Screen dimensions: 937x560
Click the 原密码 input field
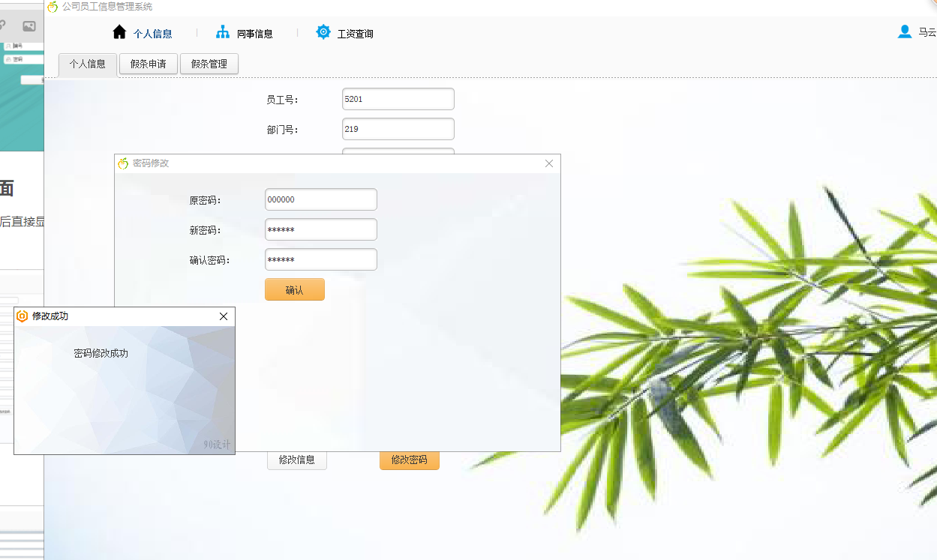(321, 199)
